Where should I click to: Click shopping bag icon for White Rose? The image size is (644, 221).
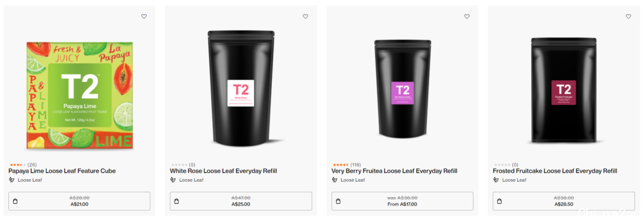[x=177, y=201]
